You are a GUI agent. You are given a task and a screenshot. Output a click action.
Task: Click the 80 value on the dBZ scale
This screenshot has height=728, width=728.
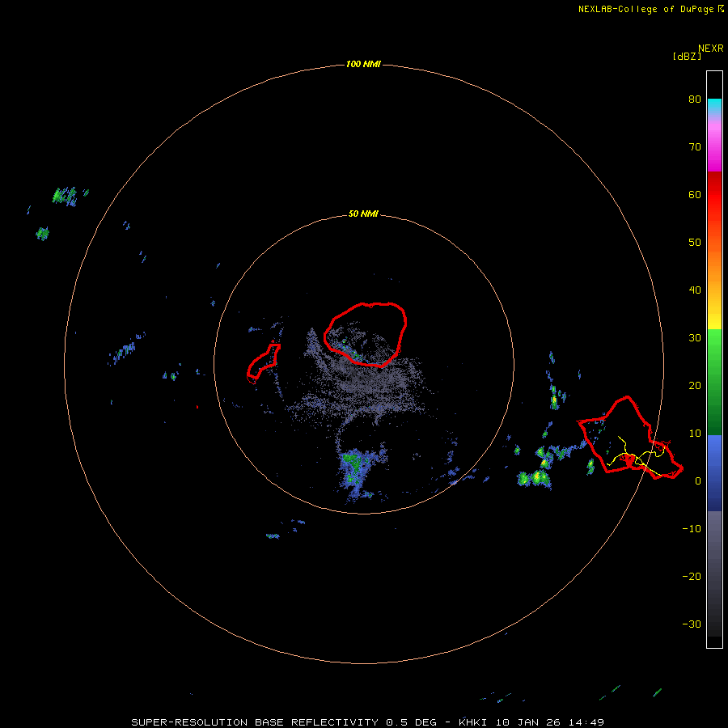click(x=695, y=99)
